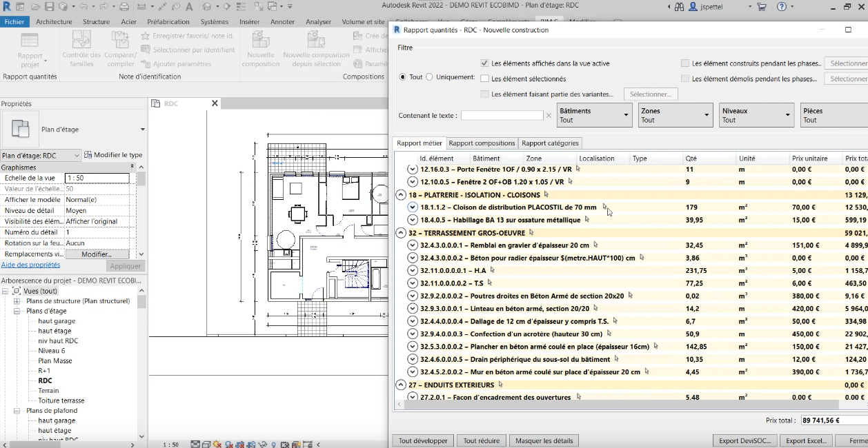Open the Autodesk App Store cart icon

pos(761,6)
